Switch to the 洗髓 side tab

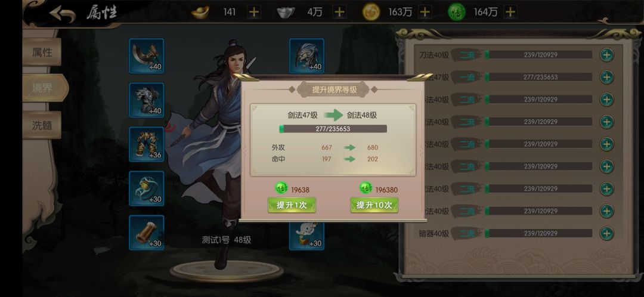tap(42, 125)
